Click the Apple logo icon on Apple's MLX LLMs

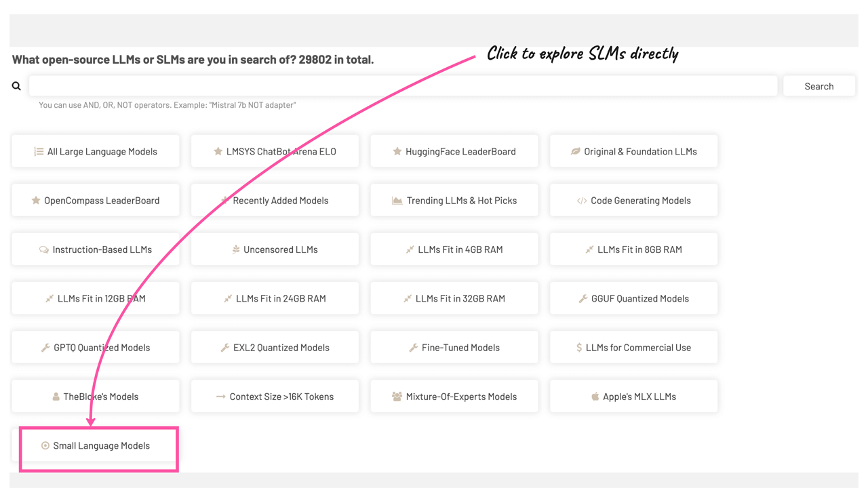595,396
